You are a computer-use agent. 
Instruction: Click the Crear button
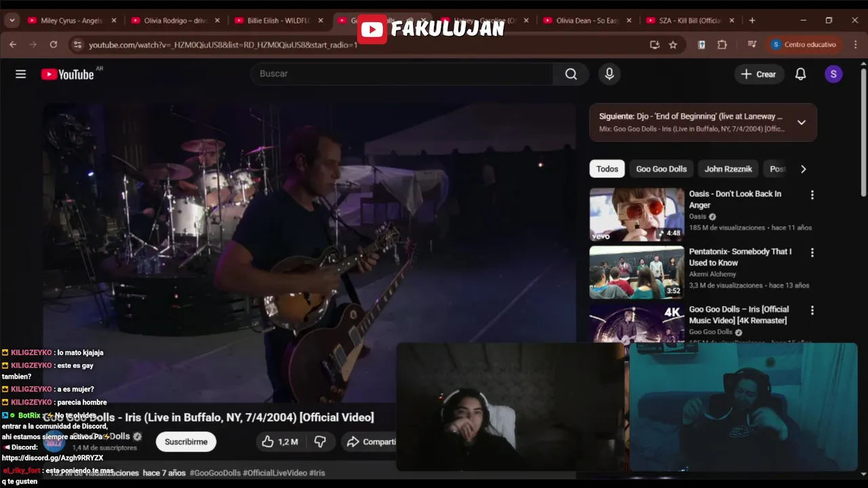pyautogui.click(x=759, y=74)
